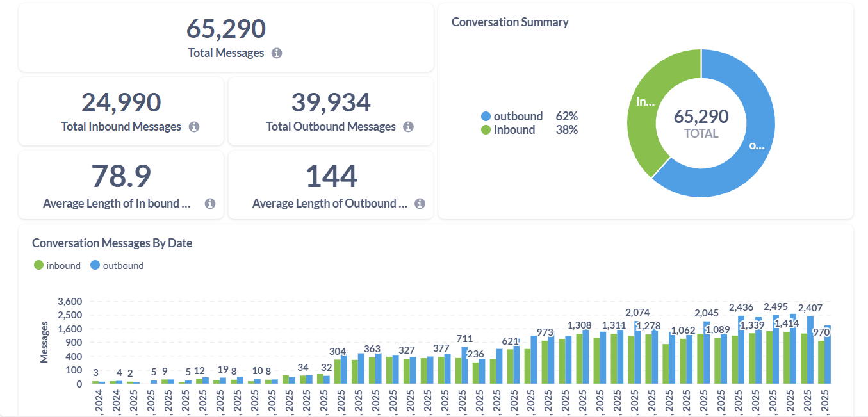Click the 24,990 inbound messages value
Viewport: 868px width, 417px height.
[x=121, y=102]
